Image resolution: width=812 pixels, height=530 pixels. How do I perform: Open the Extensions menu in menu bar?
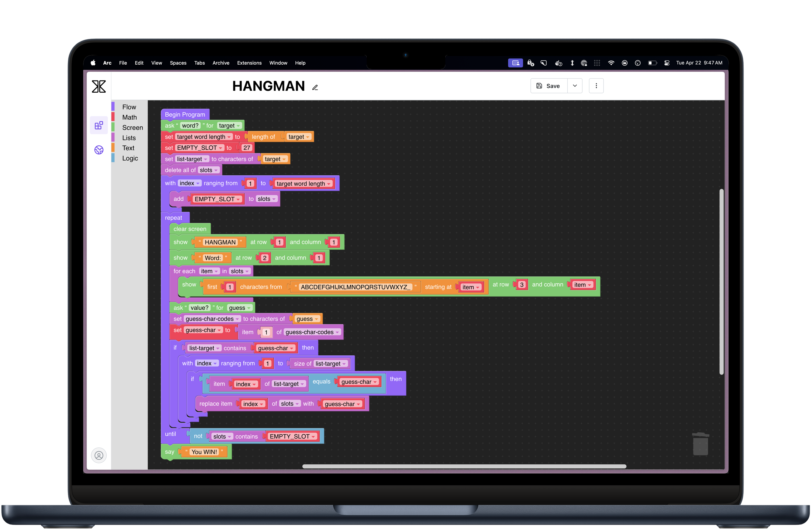coord(249,63)
